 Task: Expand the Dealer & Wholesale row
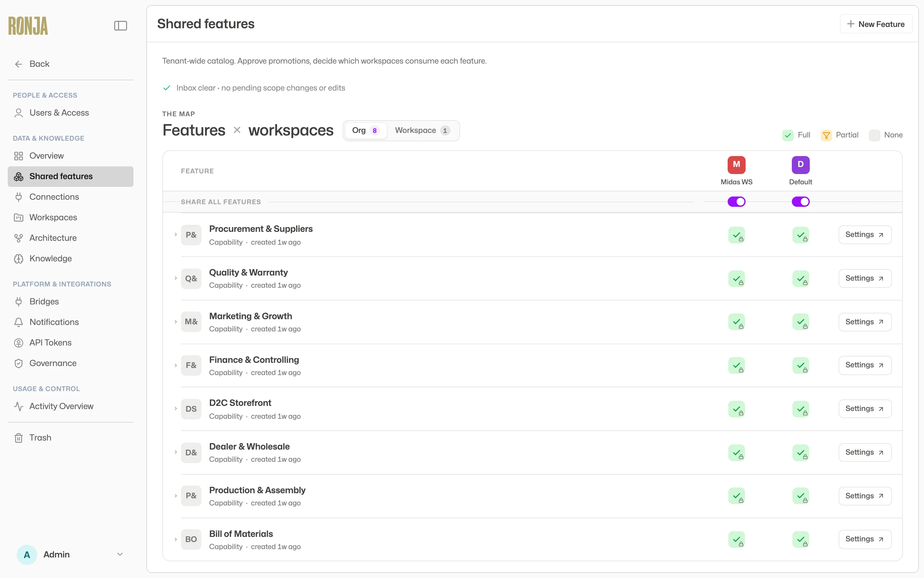pyautogui.click(x=175, y=452)
